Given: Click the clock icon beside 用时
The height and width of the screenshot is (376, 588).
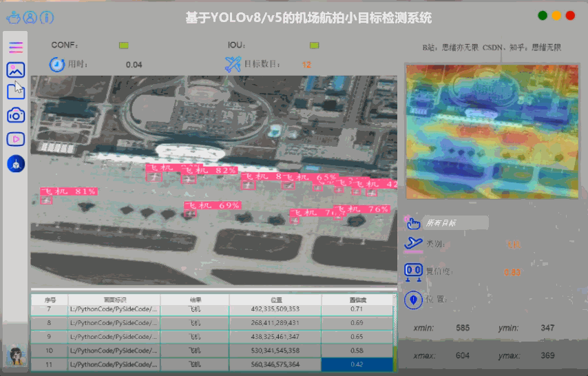Looking at the screenshot, I should tap(57, 65).
